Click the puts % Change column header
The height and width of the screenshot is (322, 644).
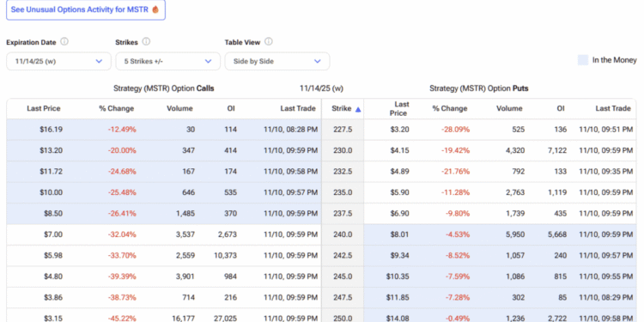450,108
